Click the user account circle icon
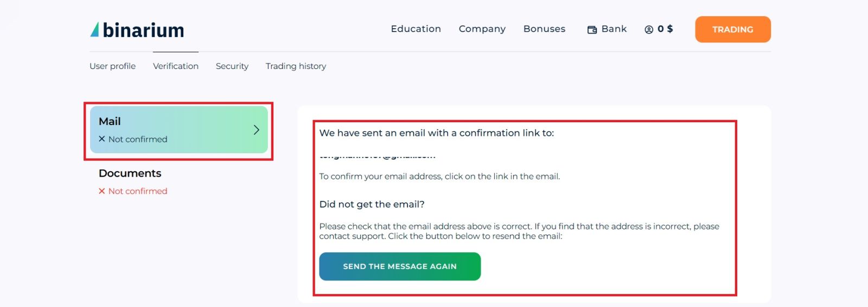 pyautogui.click(x=649, y=30)
